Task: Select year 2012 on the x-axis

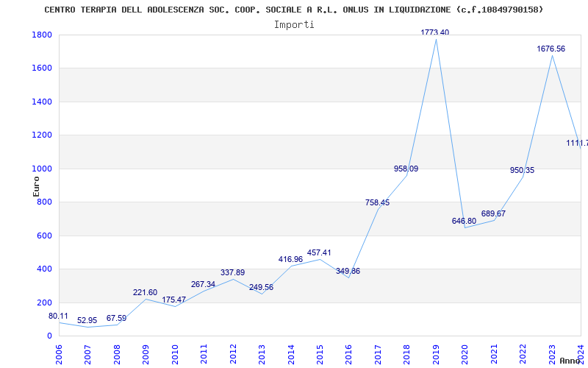Action: click(233, 354)
